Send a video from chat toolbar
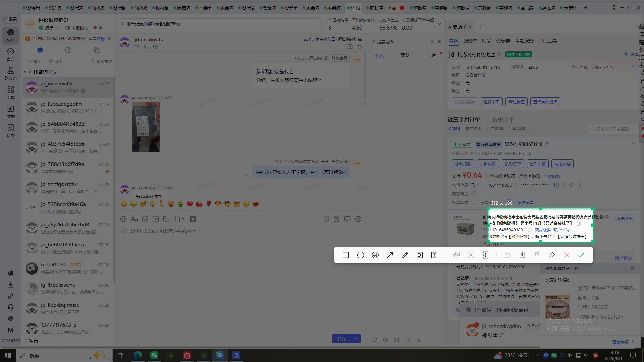Screen dimensions: 644x362 point(156,219)
